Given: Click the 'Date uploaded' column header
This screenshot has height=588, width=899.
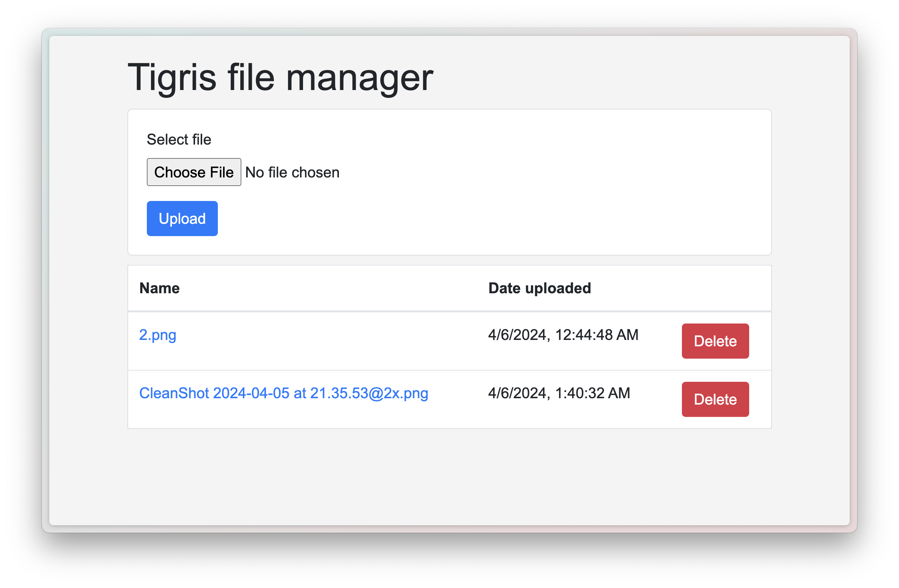Looking at the screenshot, I should (540, 288).
